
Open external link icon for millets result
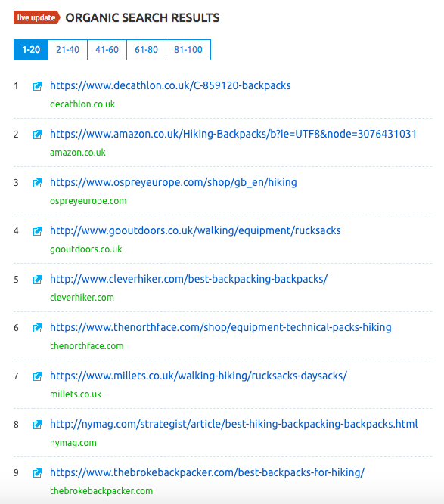[x=38, y=376]
